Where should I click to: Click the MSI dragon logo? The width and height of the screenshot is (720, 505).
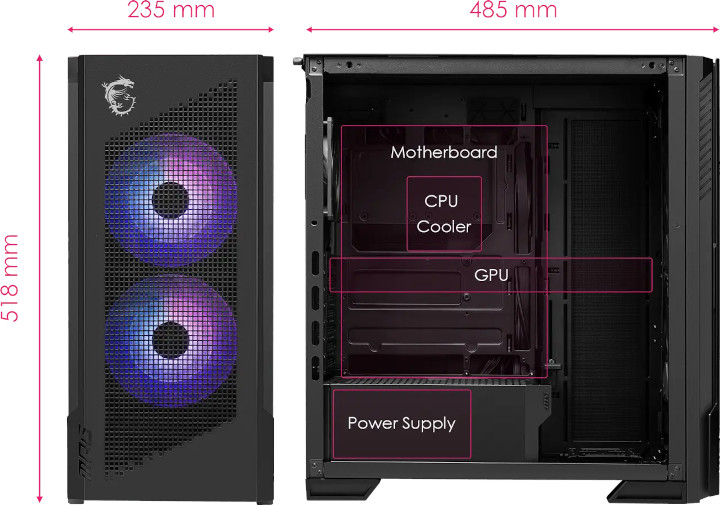point(118,95)
